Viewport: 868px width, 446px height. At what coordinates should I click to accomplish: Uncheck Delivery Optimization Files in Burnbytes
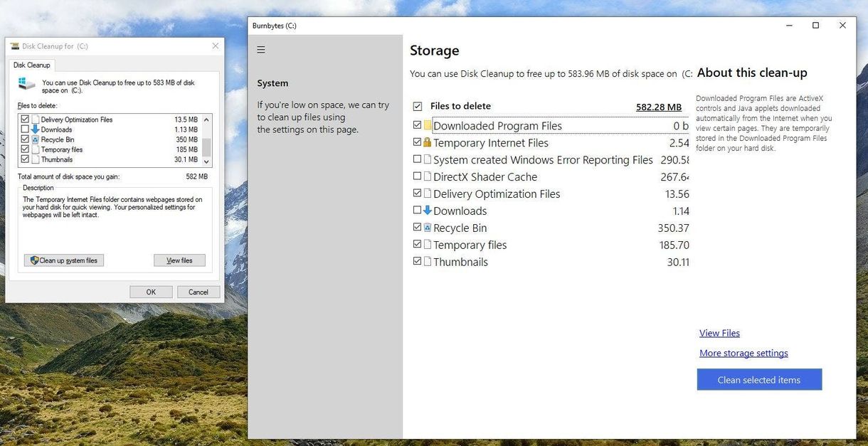tap(418, 193)
